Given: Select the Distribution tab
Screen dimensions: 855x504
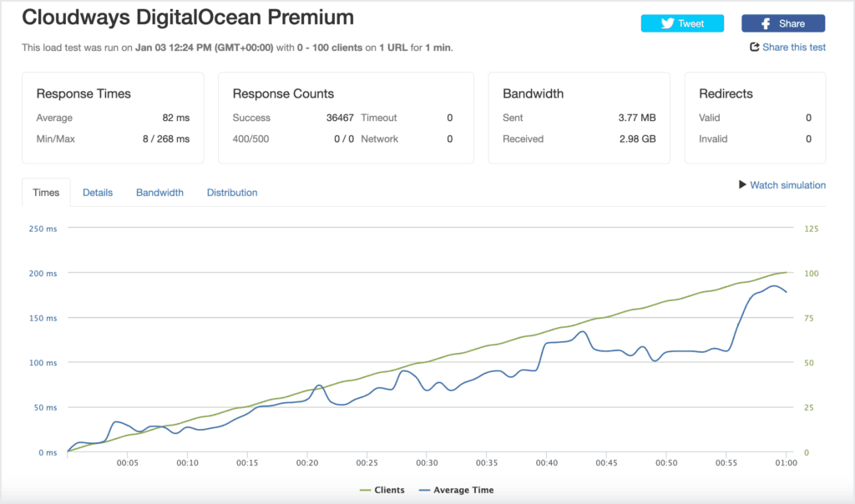Looking at the screenshot, I should pyautogui.click(x=232, y=192).
